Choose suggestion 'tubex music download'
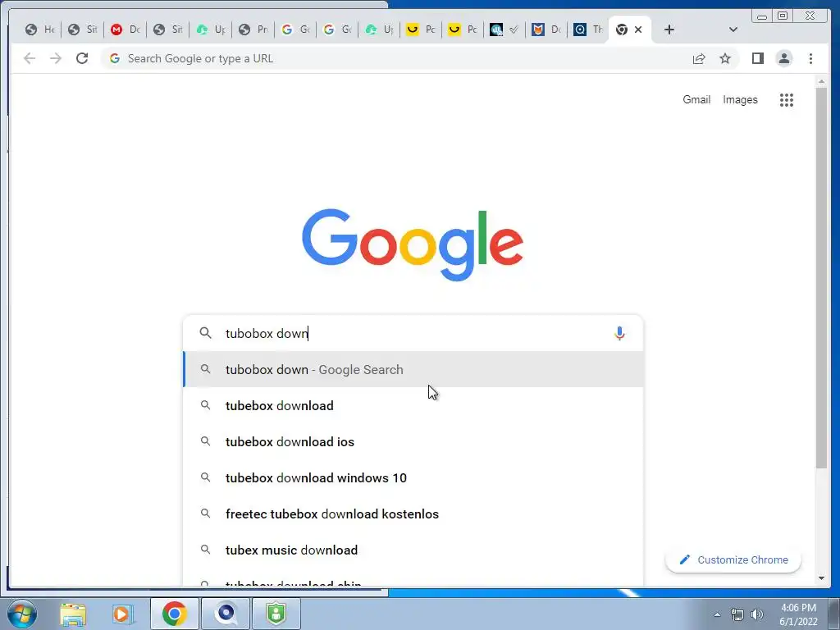840x630 pixels. pos(413,550)
